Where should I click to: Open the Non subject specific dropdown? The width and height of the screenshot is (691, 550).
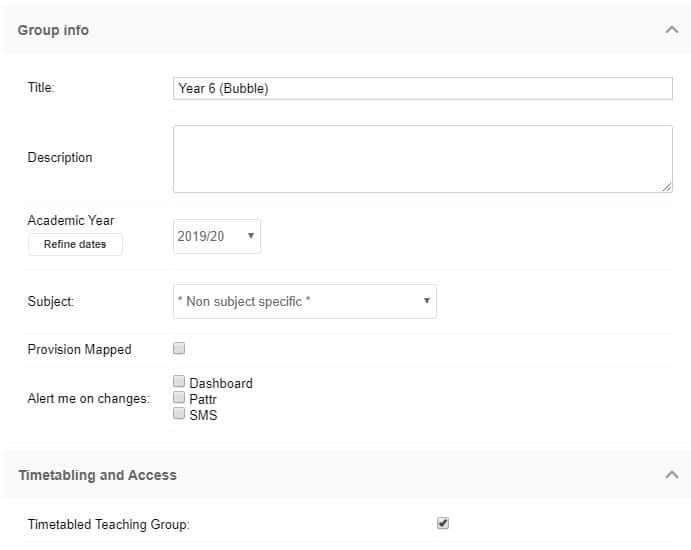coord(305,301)
